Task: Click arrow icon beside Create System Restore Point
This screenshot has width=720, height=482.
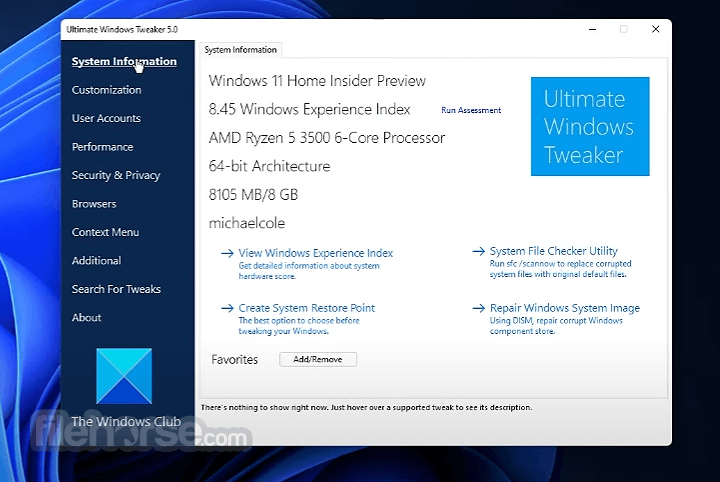Action: click(227, 308)
